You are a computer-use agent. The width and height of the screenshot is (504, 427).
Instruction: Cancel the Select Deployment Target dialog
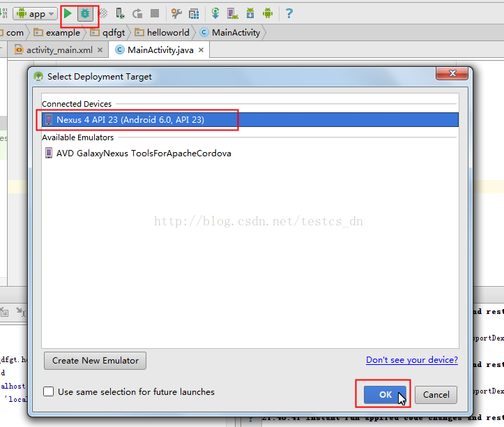(436, 394)
